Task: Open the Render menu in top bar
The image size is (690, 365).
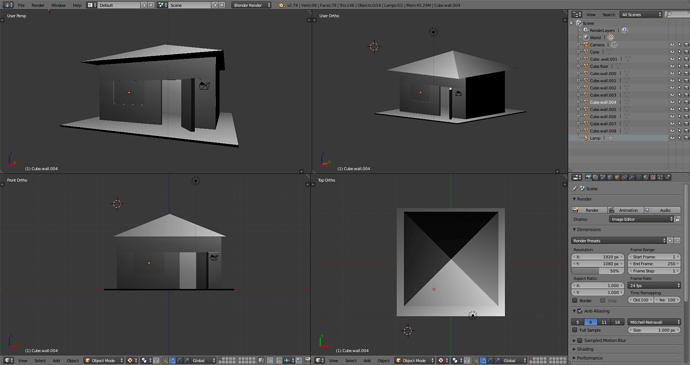Action: [38, 5]
